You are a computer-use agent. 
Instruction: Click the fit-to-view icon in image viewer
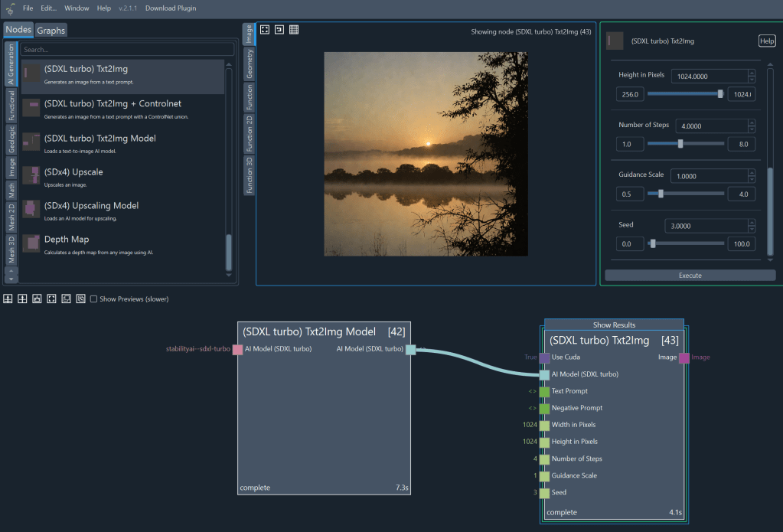point(265,30)
